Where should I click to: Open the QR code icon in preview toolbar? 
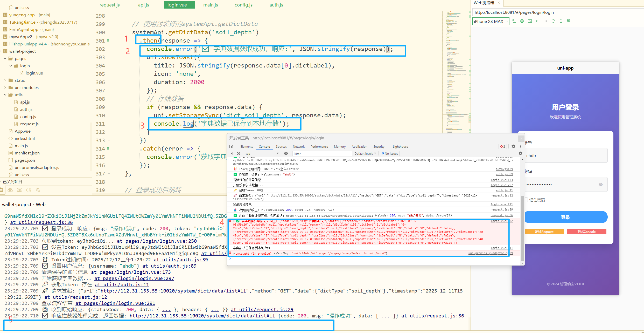pos(569,21)
